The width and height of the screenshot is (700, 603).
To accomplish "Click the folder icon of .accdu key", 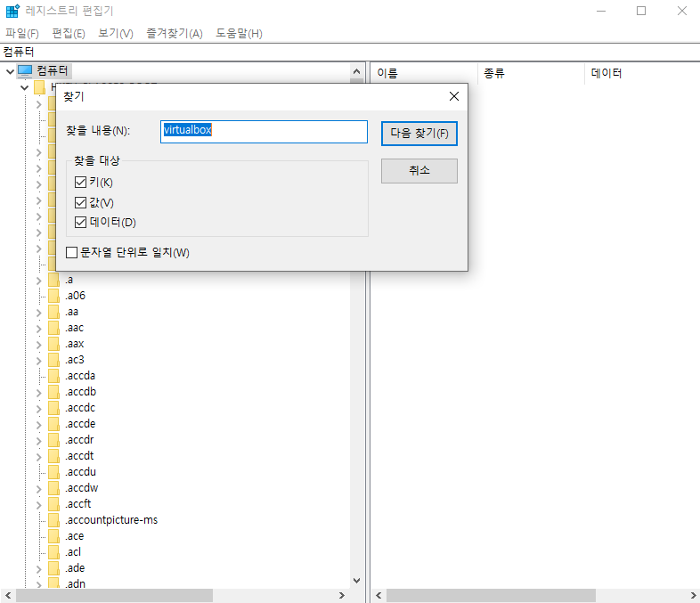I will tap(53, 472).
